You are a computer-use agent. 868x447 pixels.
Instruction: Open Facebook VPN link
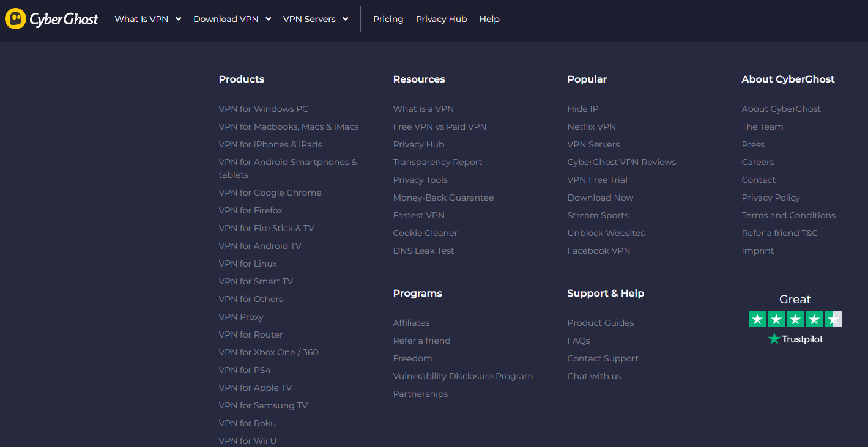599,251
